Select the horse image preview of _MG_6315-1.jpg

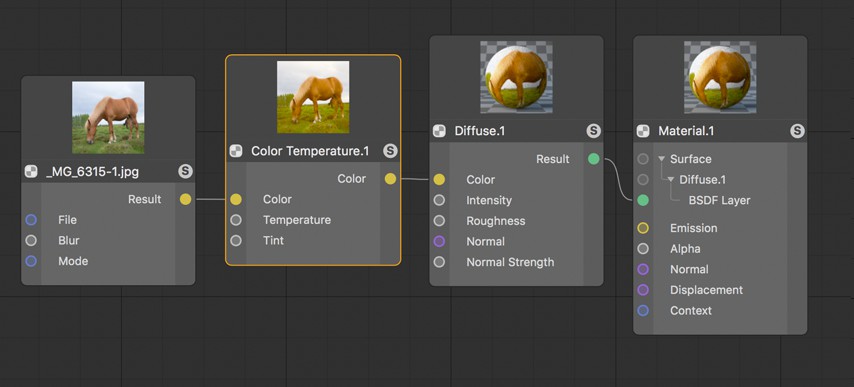108,118
